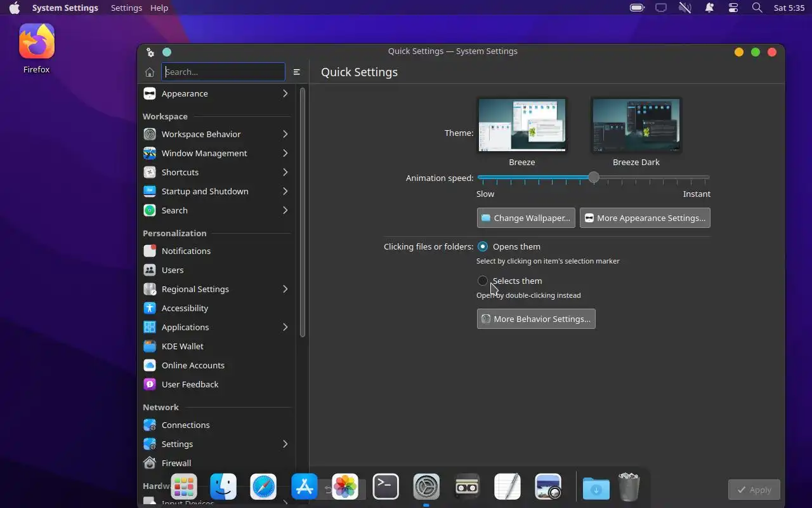Open the Shortcuts icon in sidebar
Viewport: 812px width, 508px height.
(x=150, y=172)
